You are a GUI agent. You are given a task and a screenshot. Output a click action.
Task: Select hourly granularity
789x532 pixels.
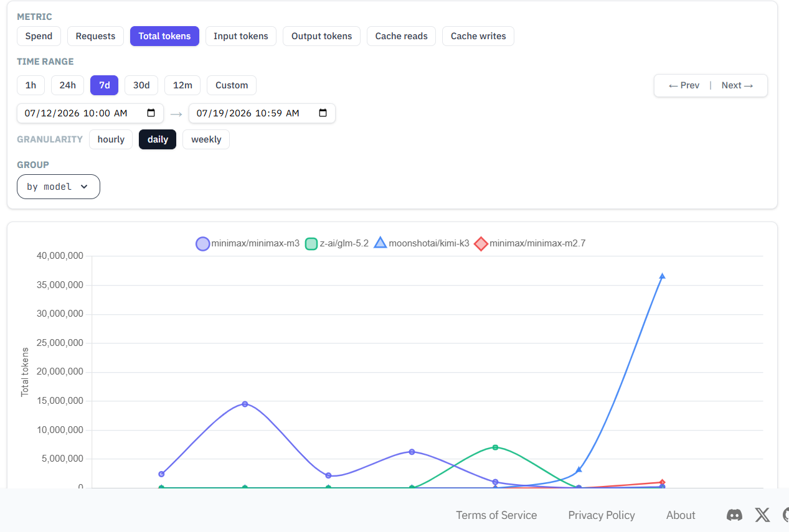click(111, 139)
